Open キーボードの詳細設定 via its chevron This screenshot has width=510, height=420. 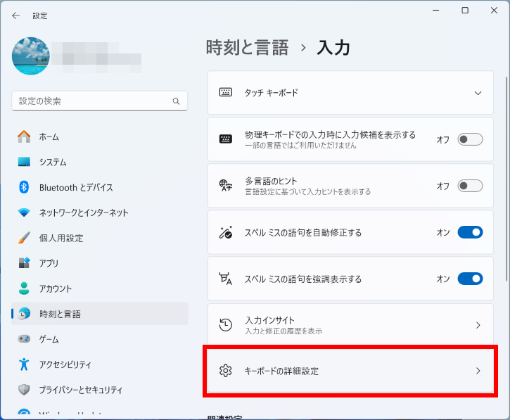click(x=478, y=371)
